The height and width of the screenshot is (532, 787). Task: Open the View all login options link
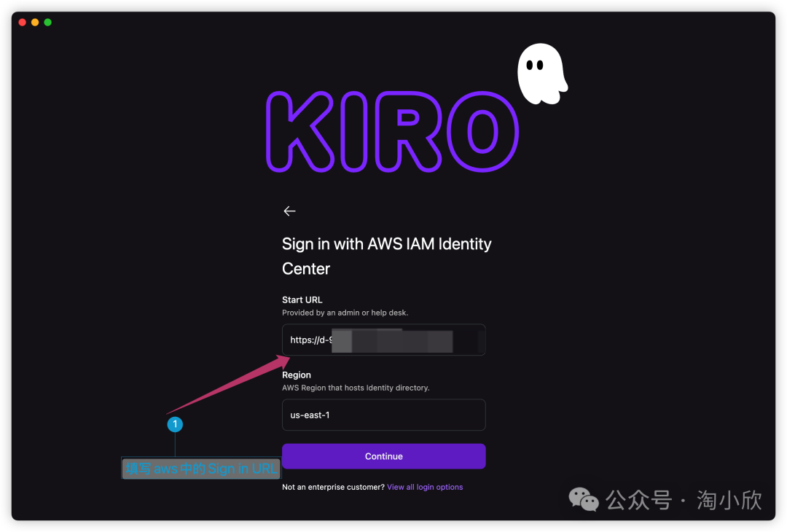point(425,487)
